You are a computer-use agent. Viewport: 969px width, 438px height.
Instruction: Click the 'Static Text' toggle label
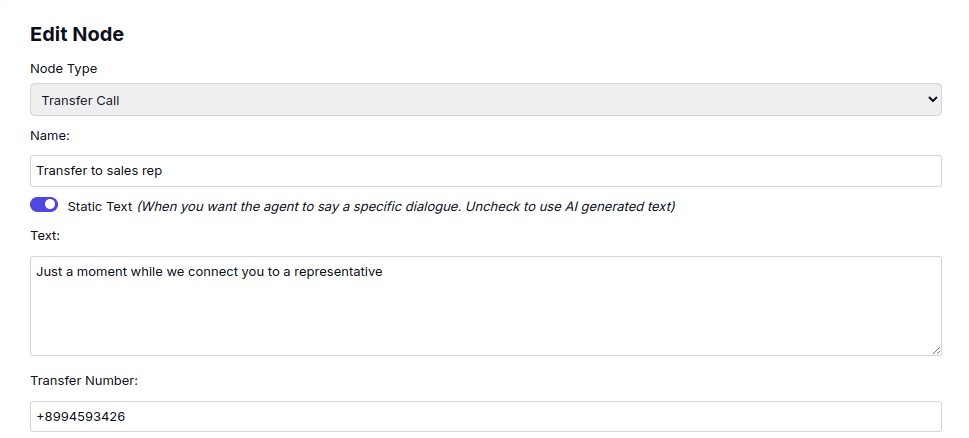100,207
